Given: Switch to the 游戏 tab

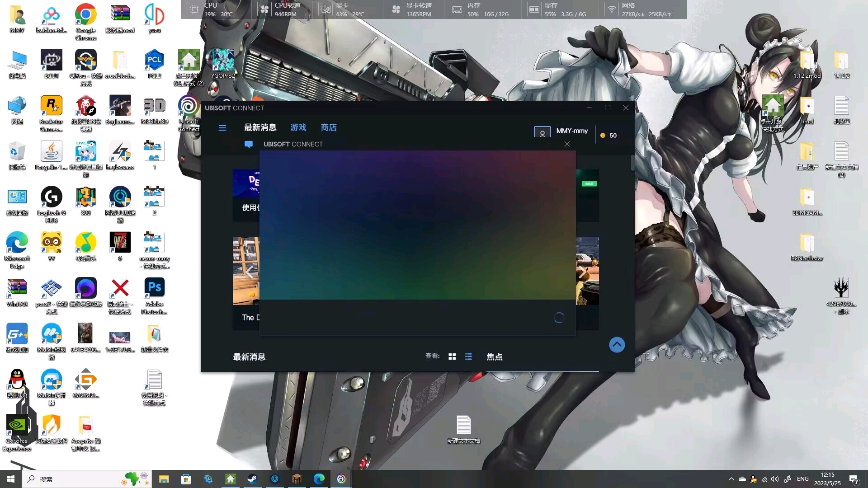Looking at the screenshot, I should point(298,127).
